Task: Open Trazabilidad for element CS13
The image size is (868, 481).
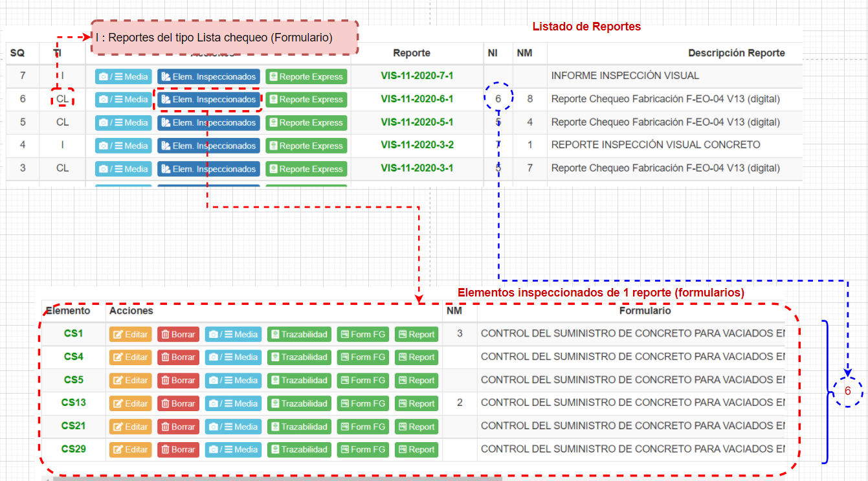Action: [x=298, y=403]
